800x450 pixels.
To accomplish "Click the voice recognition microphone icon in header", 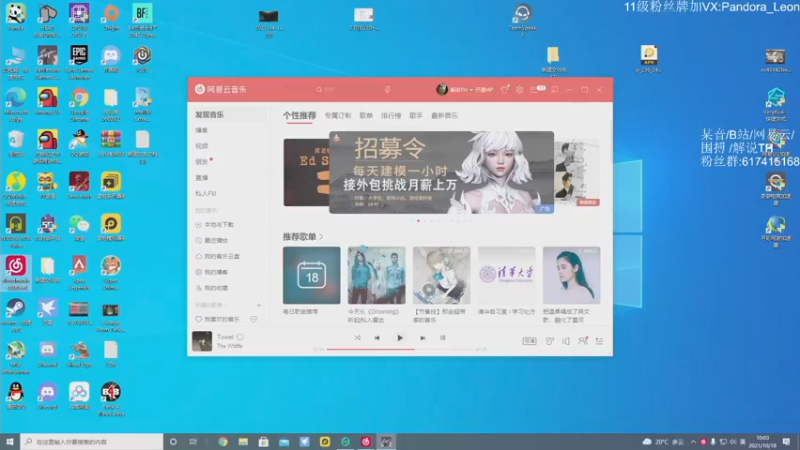I will click(x=387, y=89).
